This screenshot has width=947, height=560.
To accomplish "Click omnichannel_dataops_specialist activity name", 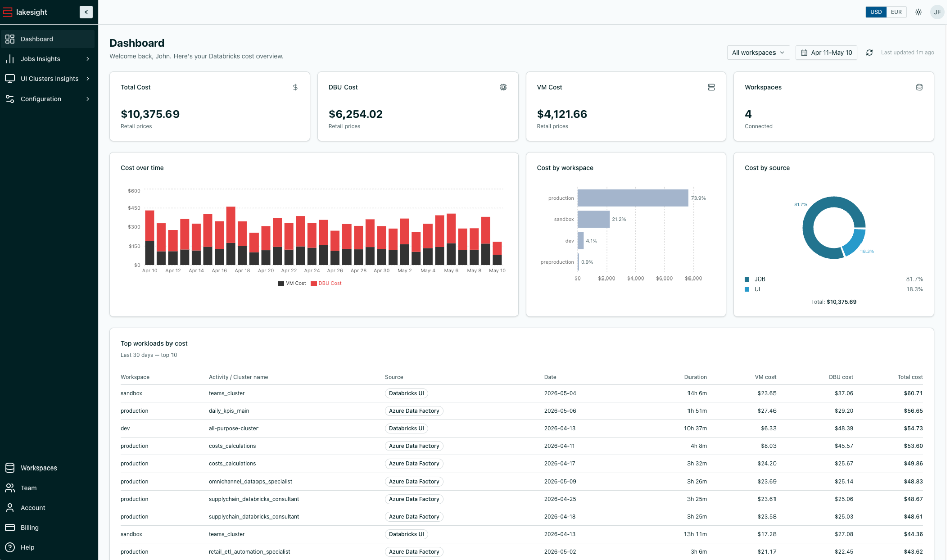I will click(x=250, y=481).
